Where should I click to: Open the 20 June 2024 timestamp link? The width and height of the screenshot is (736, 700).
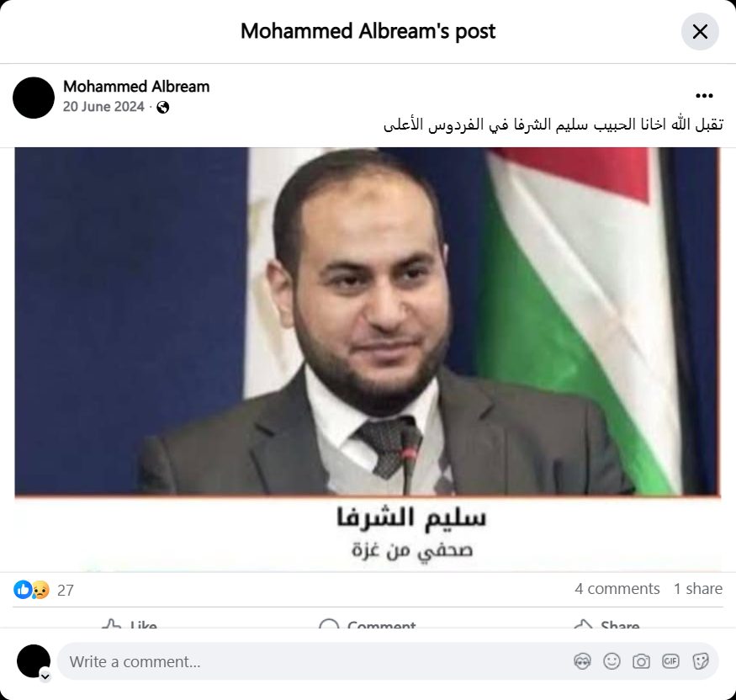coord(103,107)
